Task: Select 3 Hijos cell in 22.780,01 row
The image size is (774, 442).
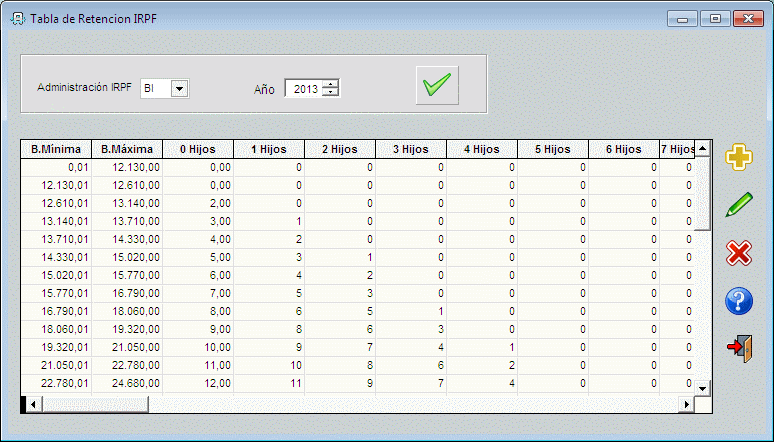Action: [411, 383]
